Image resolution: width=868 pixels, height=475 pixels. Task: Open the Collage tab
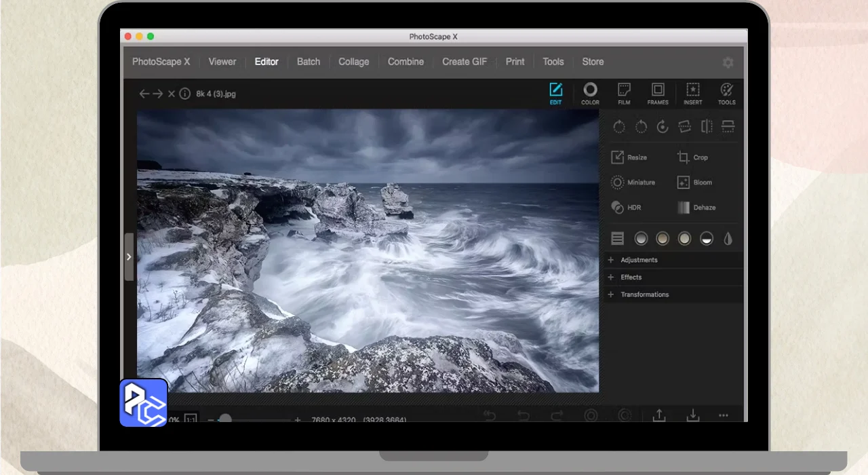353,62
